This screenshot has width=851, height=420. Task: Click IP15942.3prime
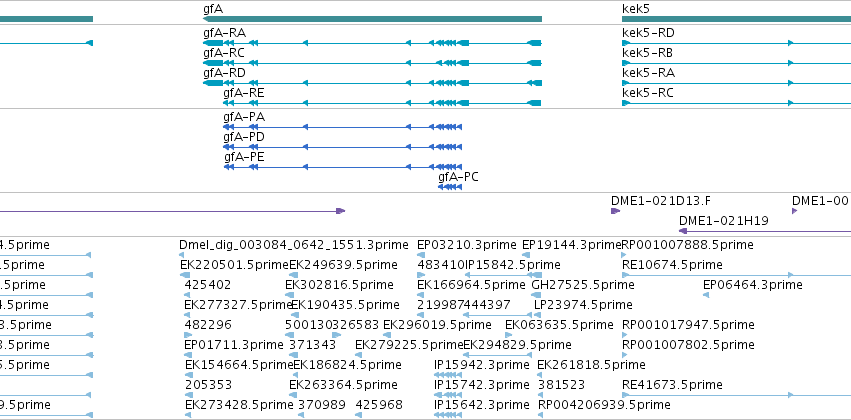point(482,365)
